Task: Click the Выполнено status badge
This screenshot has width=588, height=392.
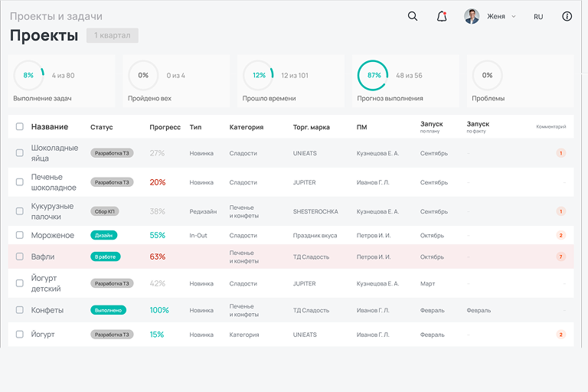Action: [x=108, y=310]
